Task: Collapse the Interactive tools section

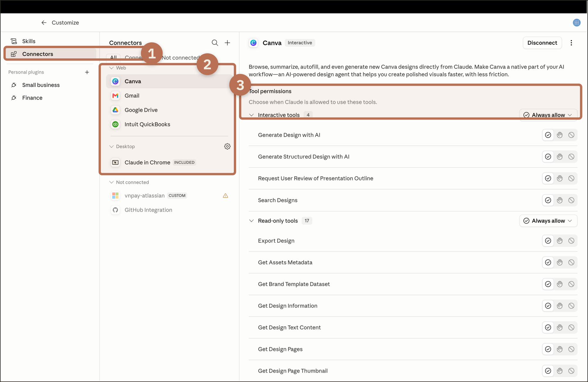Action: 251,115
